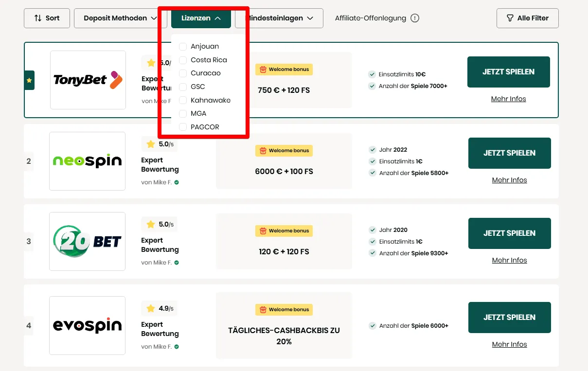
Task: Tick the Anjouan license checkbox
Action: tap(183, 46)
